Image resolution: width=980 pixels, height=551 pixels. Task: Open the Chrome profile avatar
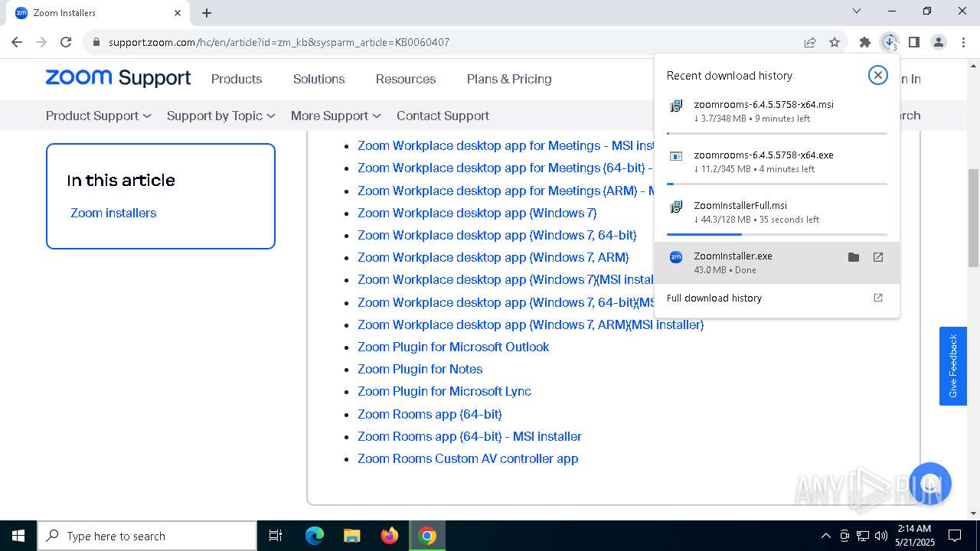938,42
